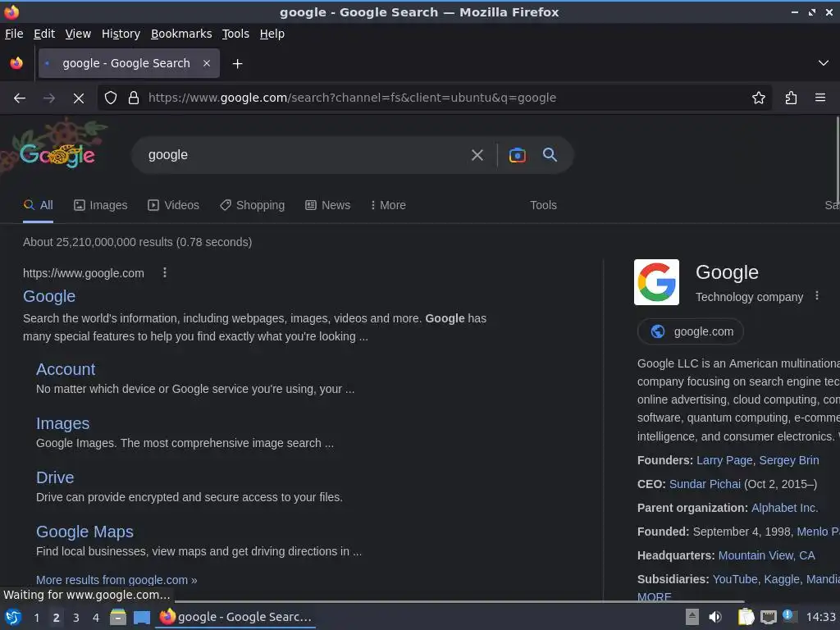Open a new browser tab
The height and width of the screenshot is (630, 840).
point(237,64)
